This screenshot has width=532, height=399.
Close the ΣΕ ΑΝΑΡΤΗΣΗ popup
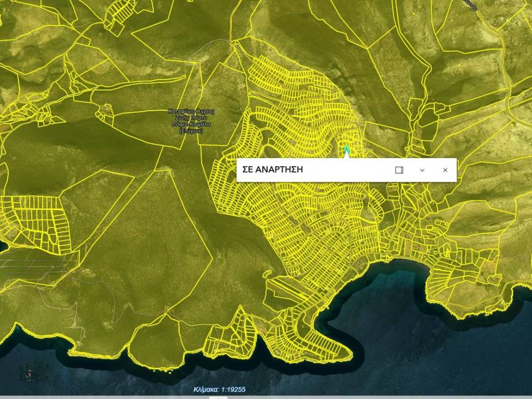[445, 170]
